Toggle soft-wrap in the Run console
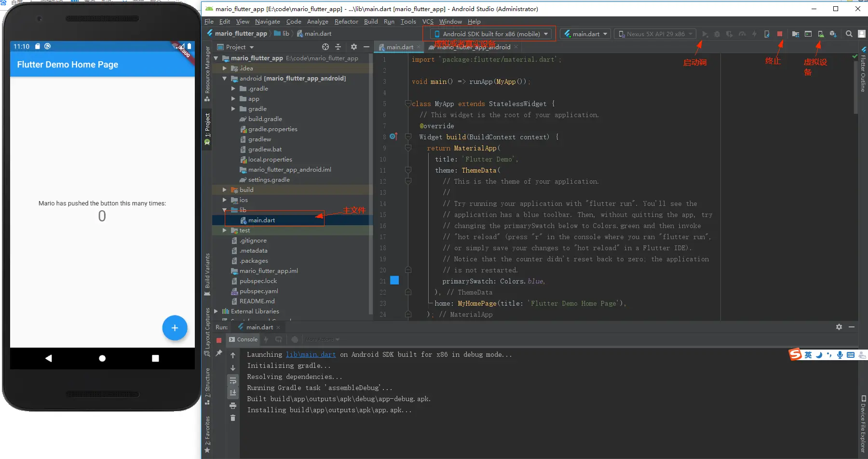Viewport: 868px width, 459px height. [233, 380]
